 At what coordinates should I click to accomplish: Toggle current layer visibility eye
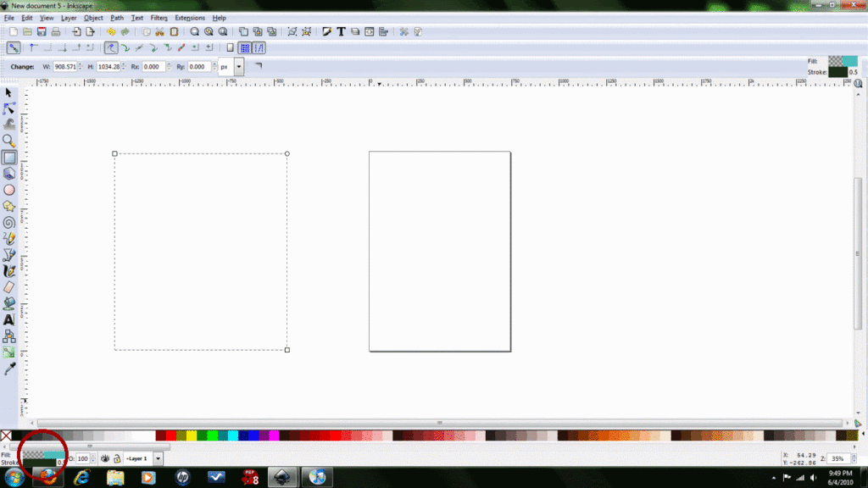pos(105,458)
